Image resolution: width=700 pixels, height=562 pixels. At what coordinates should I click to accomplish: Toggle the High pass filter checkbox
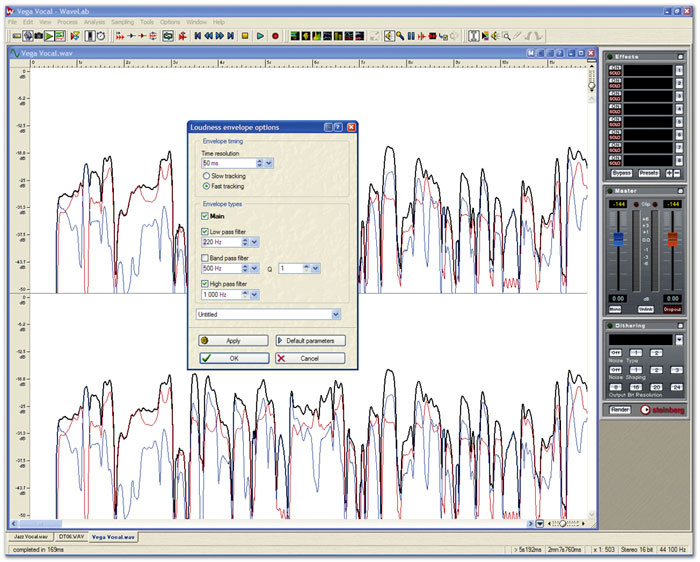(x=205, y=284)
